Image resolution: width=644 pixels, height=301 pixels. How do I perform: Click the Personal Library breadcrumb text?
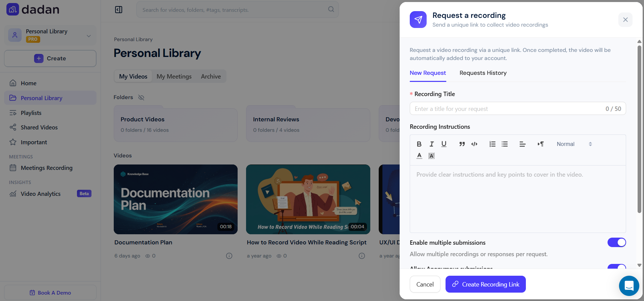pyautogui.click(x=133, y=39)
